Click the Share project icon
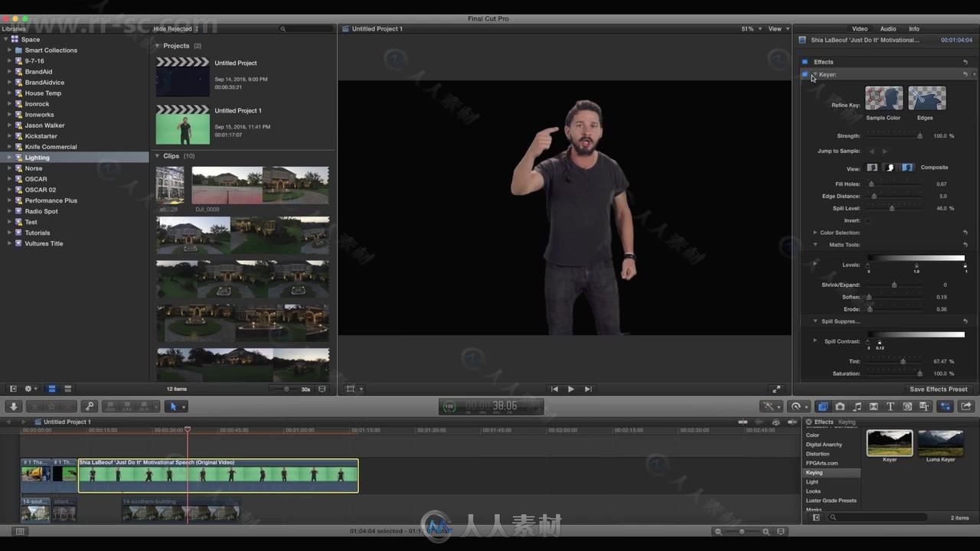Viewport: 980px width, 551px height. 966,406
